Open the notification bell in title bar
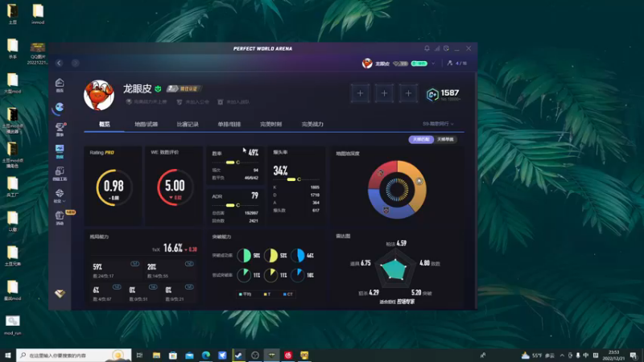644x362 pixels. (427, 48)
